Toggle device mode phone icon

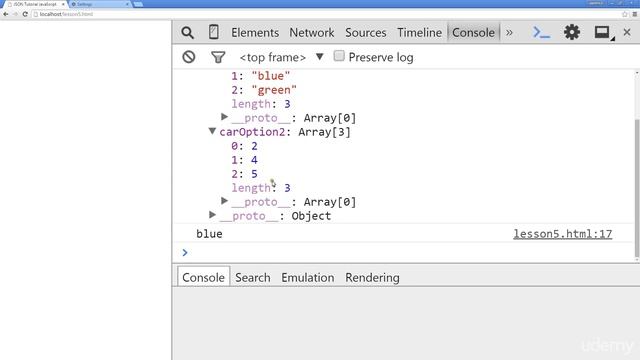pyautogui.click(x=213, y=32)
